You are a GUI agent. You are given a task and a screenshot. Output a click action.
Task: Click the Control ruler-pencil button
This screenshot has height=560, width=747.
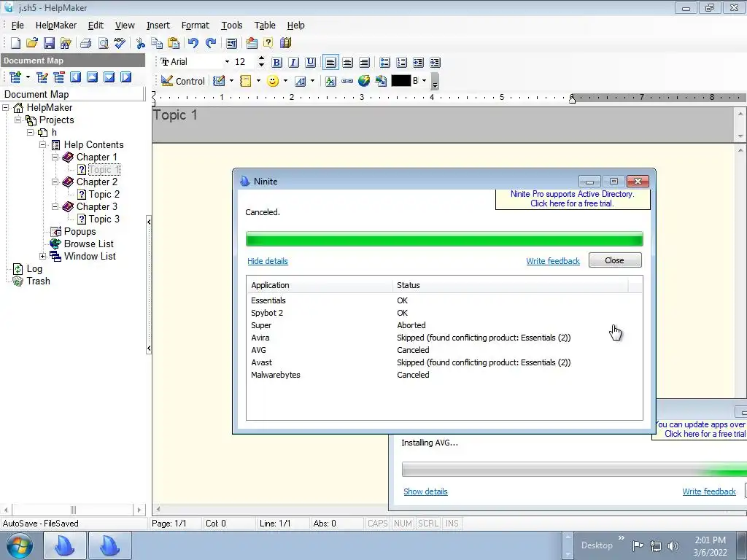(x=183, y=81)
